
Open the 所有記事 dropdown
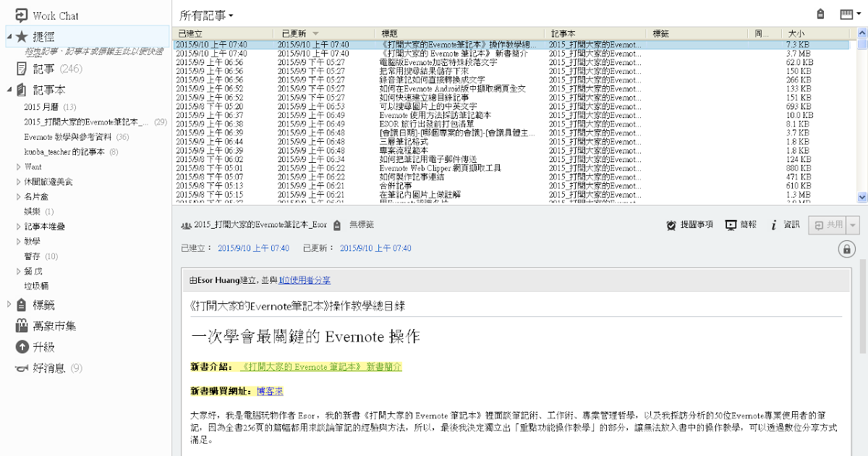pos(207,15)
